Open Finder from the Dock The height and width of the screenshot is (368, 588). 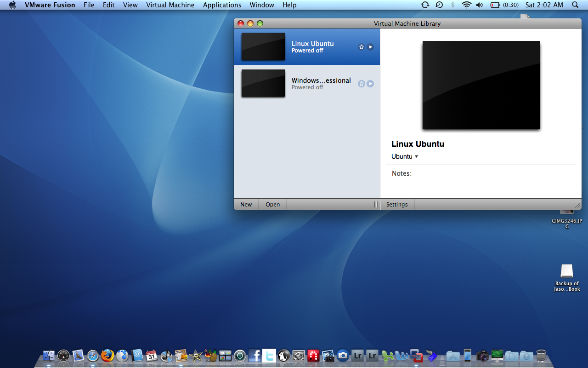pyautogui.click(x=49, y=356)
